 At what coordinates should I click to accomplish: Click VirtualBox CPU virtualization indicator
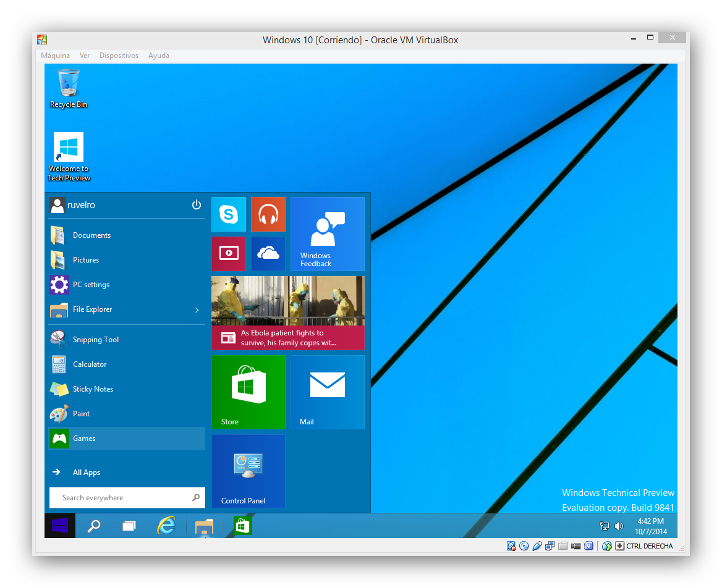[x=589, y=546]
